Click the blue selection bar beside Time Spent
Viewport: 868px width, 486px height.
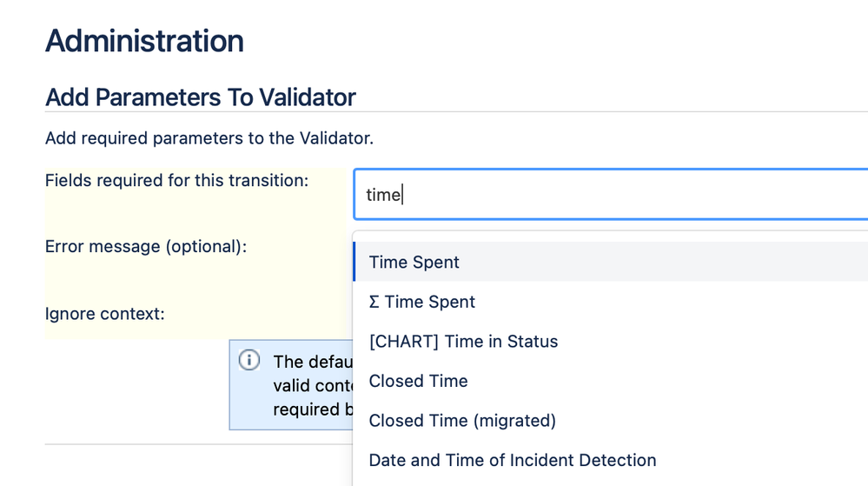(x=354, y=262)
